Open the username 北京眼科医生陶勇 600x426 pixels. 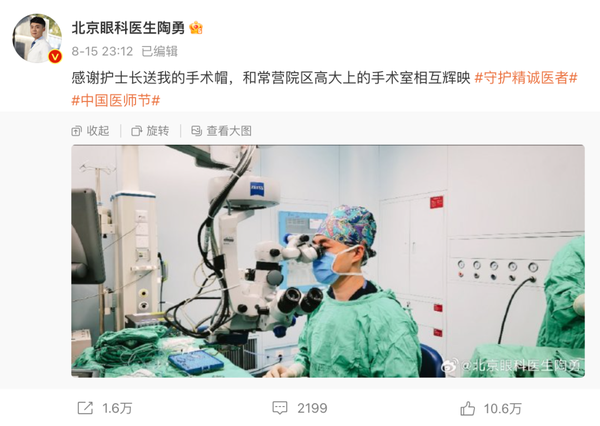pyautogui.click(x=128, y=28)
